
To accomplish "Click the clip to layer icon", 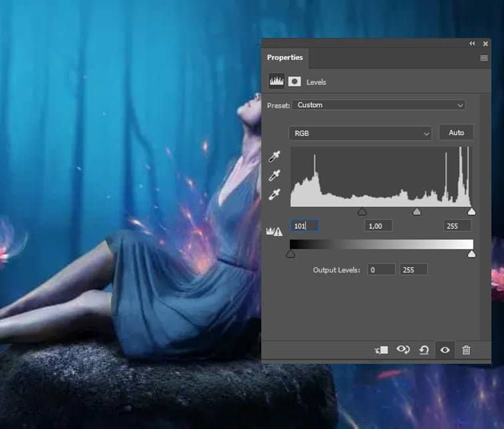I will [x=381, y=350].
